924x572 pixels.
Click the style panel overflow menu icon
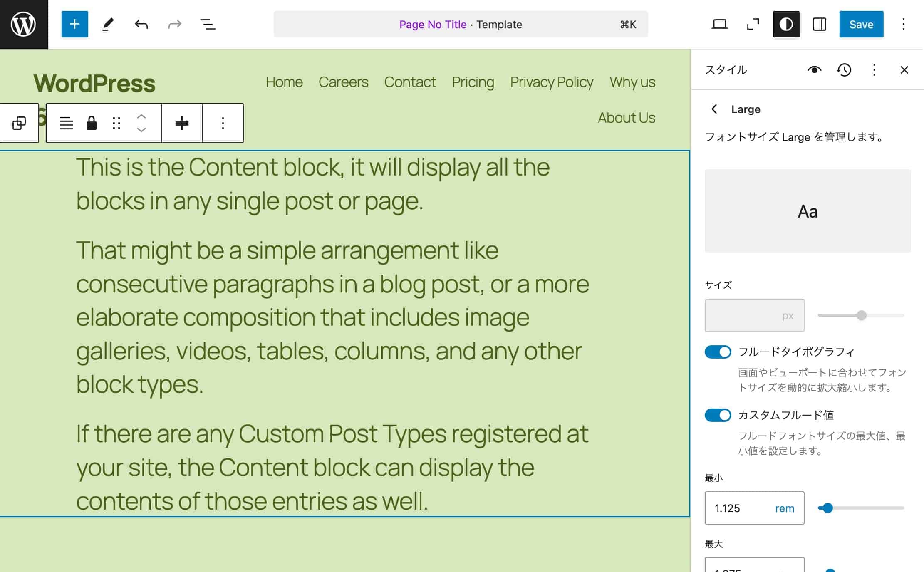874,70
